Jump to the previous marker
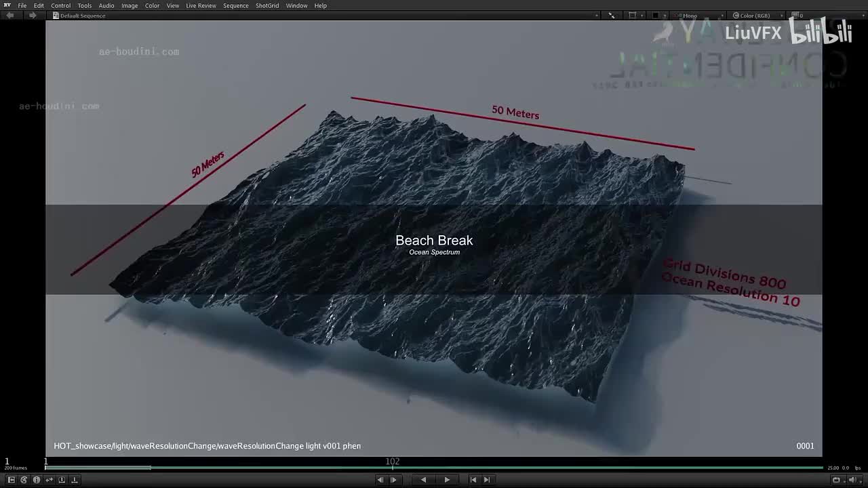Image resolution: width=868 pixels, height=488 pixels. tap(473, 480)
